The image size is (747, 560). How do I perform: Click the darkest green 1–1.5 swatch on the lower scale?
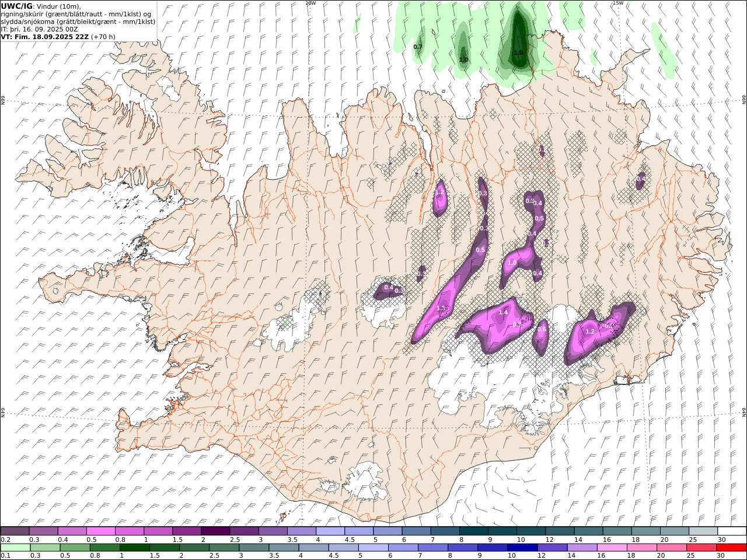135,548
